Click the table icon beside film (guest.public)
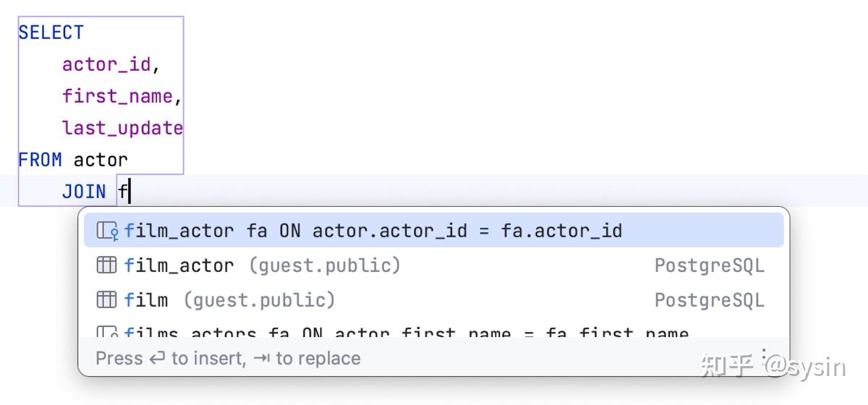This screenshot has height=405, width=868. click(x=106, y=299)
